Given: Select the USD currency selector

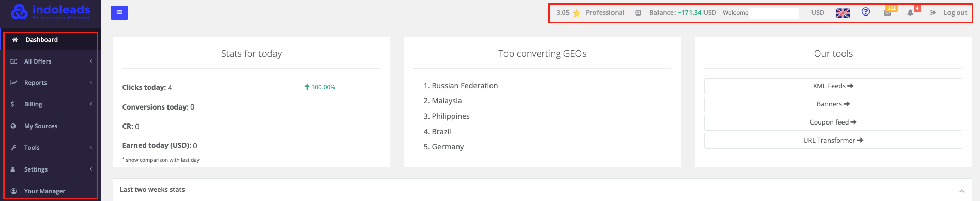Looking at the screenshot, I should 818,13.
